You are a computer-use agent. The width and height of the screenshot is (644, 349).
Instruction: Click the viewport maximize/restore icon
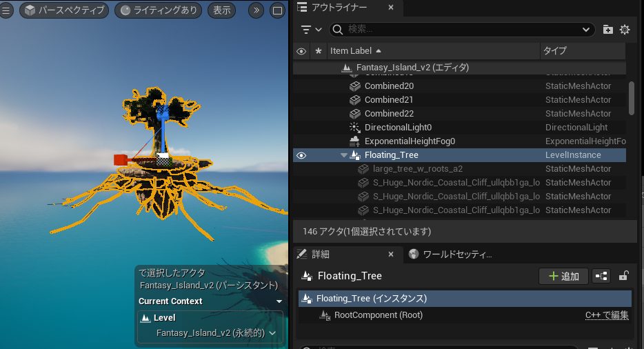point(277,10)
